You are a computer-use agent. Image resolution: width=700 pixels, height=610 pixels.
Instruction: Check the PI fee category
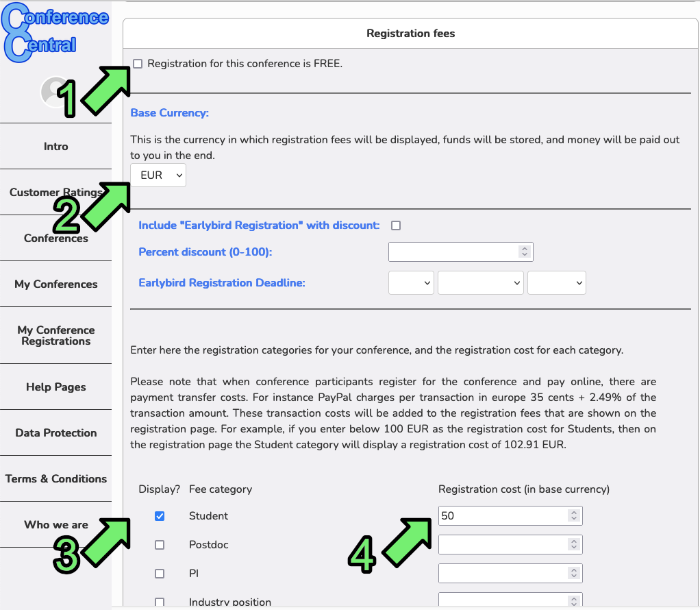(160, 574)
